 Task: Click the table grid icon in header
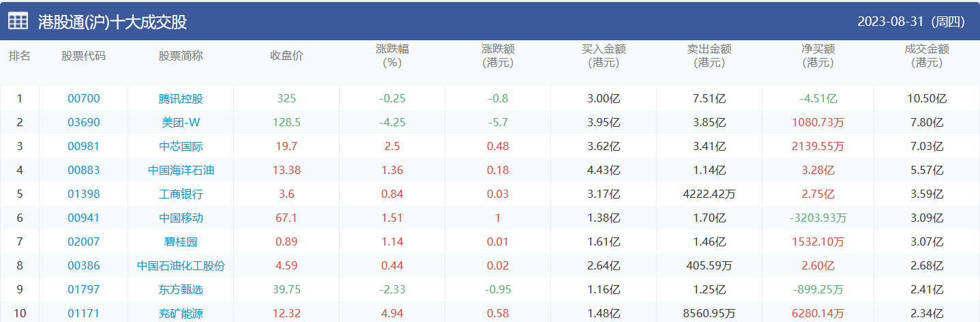pos(18,21)
